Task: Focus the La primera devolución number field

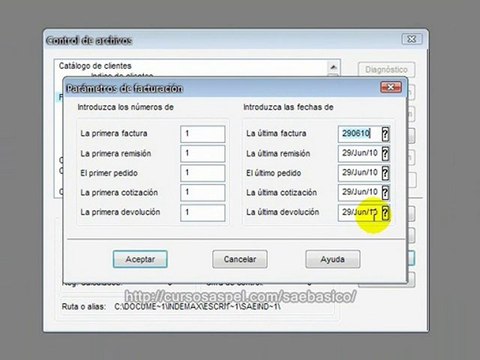Action: 203,212
